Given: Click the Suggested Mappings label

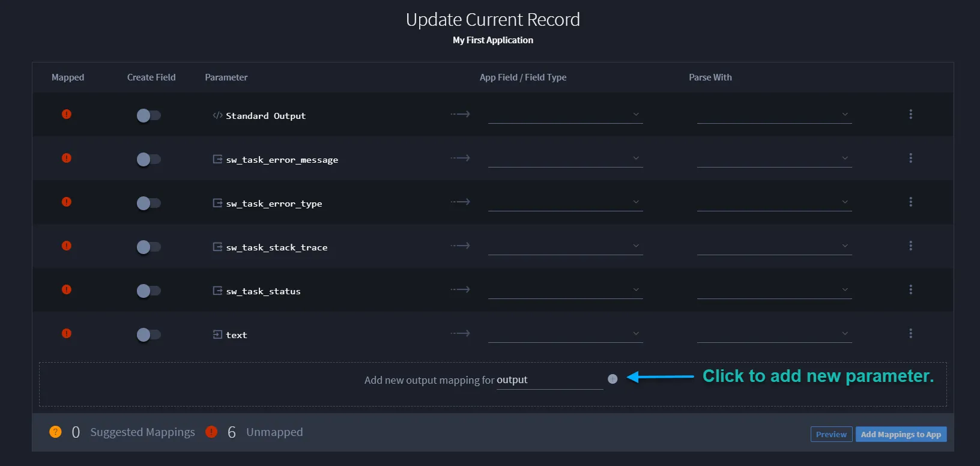Looking at the screenshot, I should pos(142,432).
